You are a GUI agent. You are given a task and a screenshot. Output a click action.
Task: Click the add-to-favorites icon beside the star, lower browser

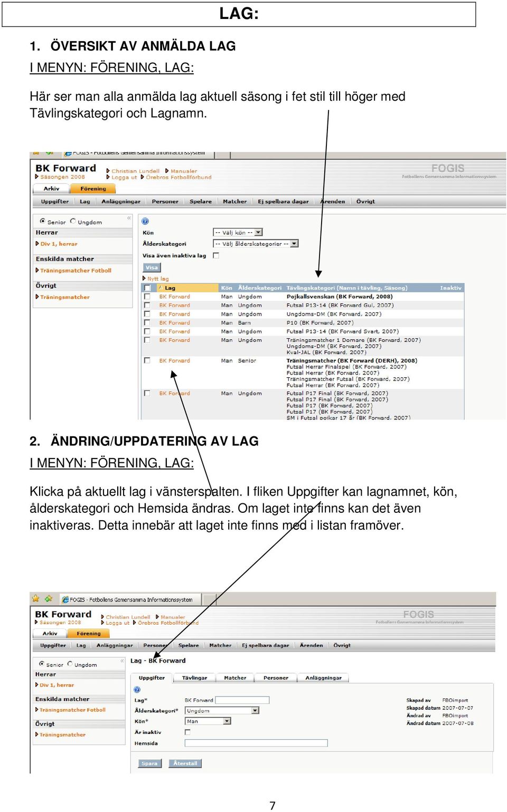point(49,598)
